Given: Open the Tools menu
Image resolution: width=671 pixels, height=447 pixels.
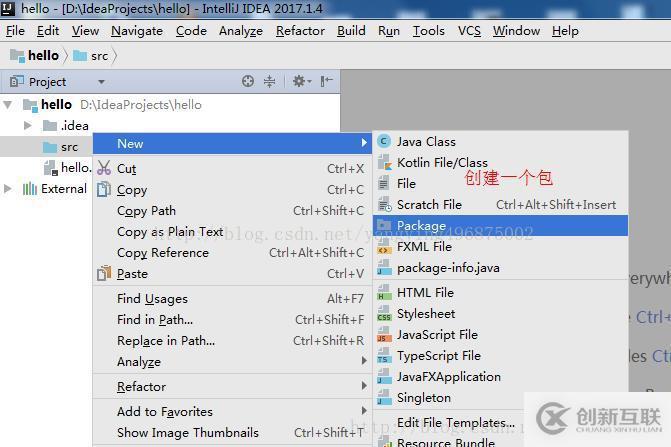Looking at the screenshot, I should 428,31.
